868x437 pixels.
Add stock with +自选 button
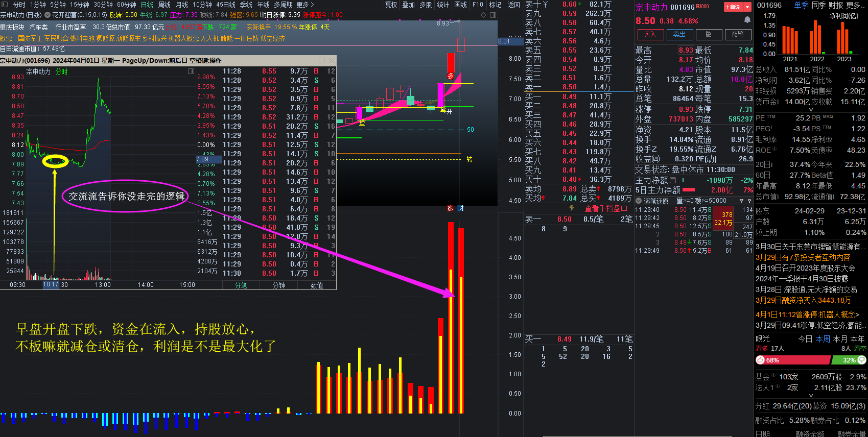click(733, 7)
